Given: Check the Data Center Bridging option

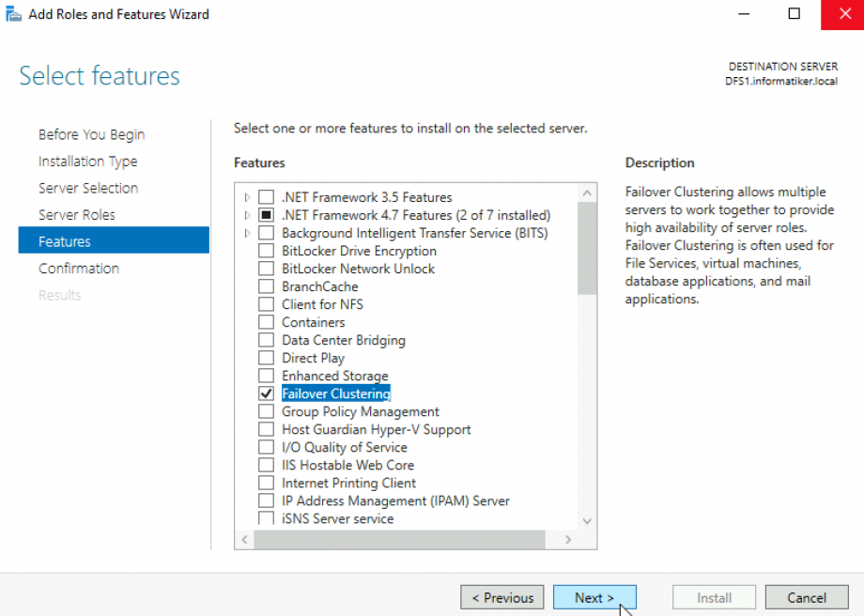Looking at the screenshot, I should (266, 340).
